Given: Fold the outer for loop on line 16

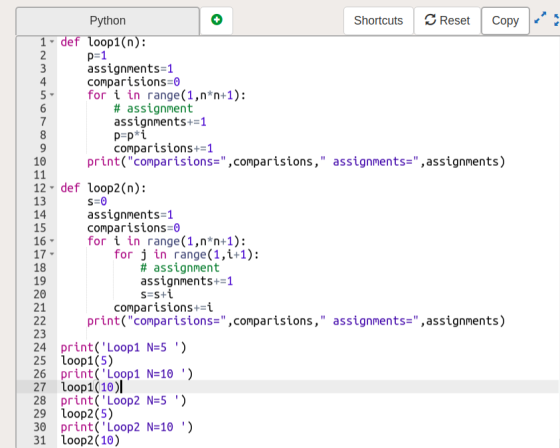Looking at the screenshot, I should pyautogui.click(x=52, y=241).
